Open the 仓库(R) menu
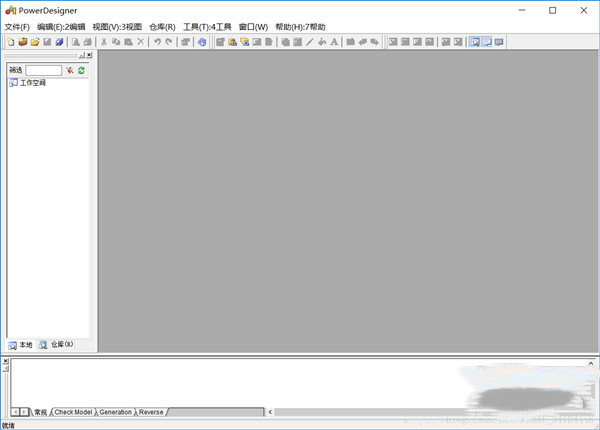 [162, 27]
